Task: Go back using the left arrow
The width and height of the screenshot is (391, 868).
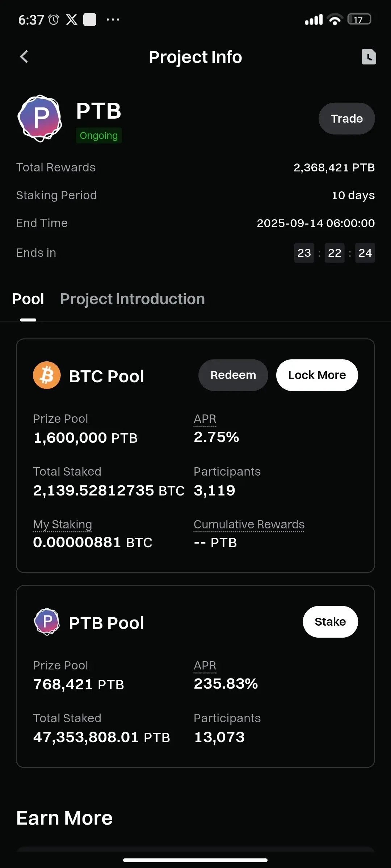Action: (24, 56)
